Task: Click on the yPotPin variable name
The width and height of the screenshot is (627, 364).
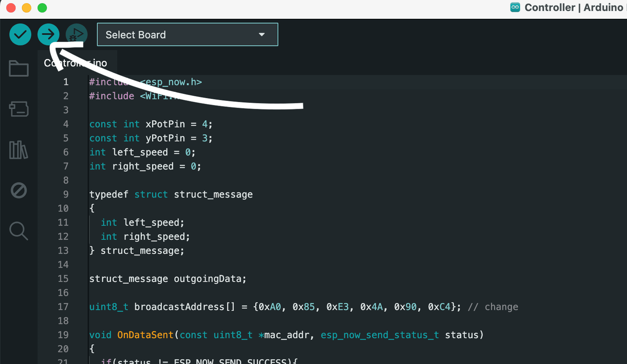Action: tap(165, 138)
